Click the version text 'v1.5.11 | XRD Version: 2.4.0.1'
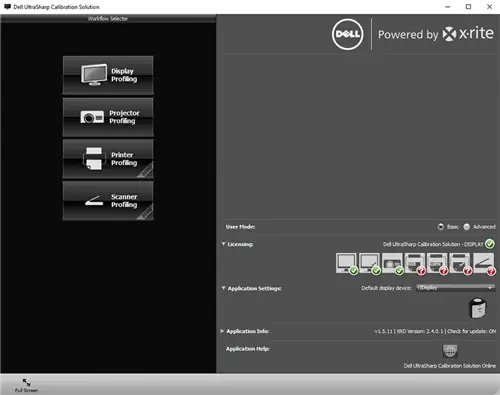The width and height of the screenshot is (500, 395). coord(409,331)
